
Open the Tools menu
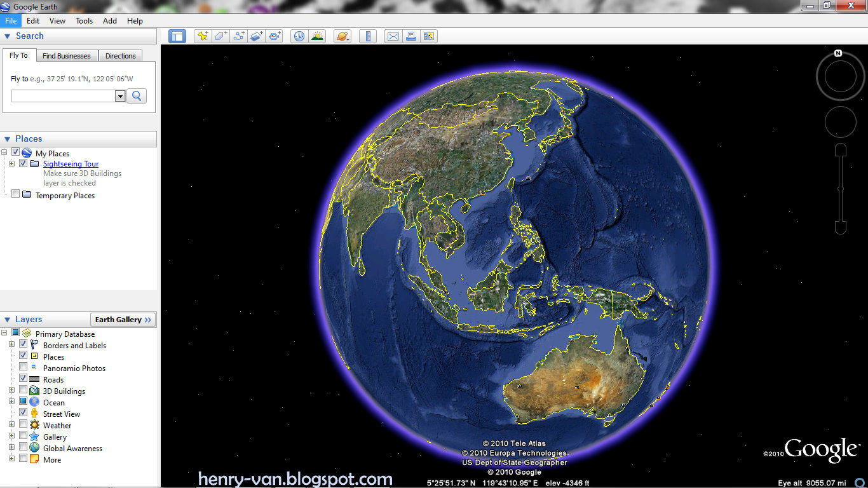[x=84, y=20]
